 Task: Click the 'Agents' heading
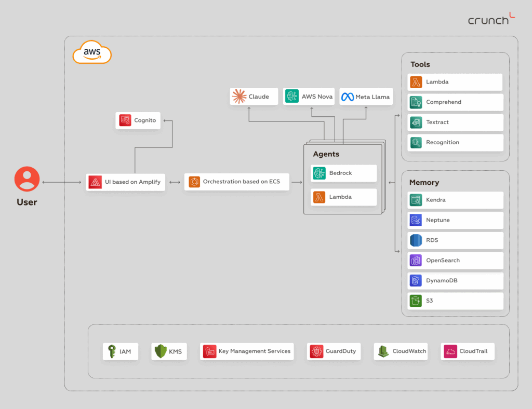tap(326, 154)
